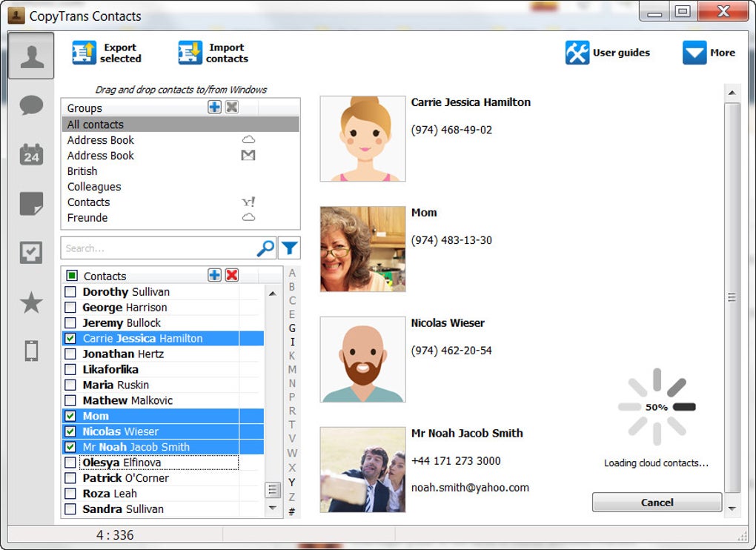This screenshot has height=550, width=756.
Task: Select the Colleagues group
Action: 180,187
